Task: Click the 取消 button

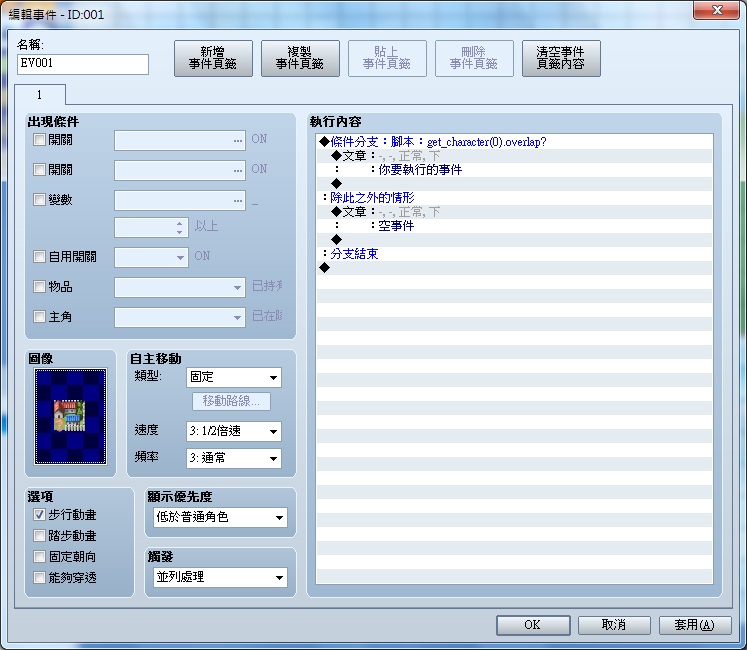Action: point(614,625)
